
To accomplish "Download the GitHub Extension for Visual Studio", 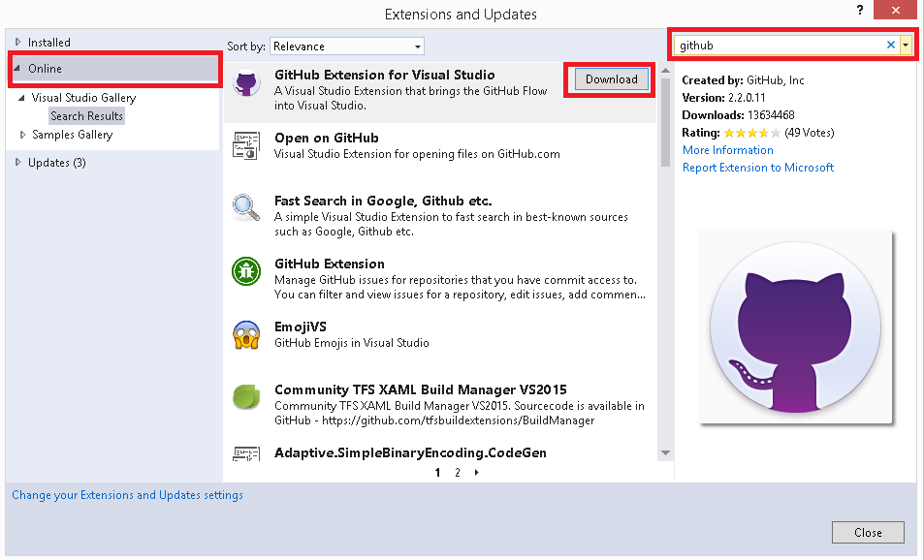I will tap(611, 79).
